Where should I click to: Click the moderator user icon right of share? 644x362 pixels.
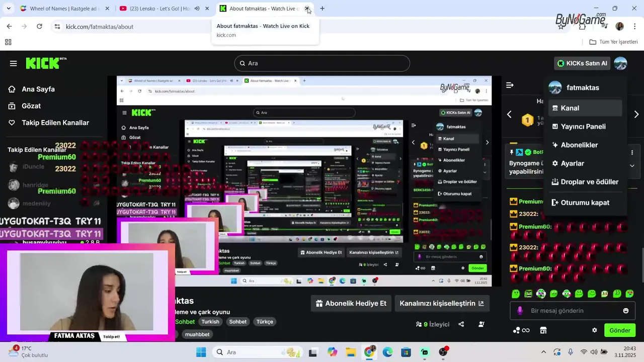481,324
